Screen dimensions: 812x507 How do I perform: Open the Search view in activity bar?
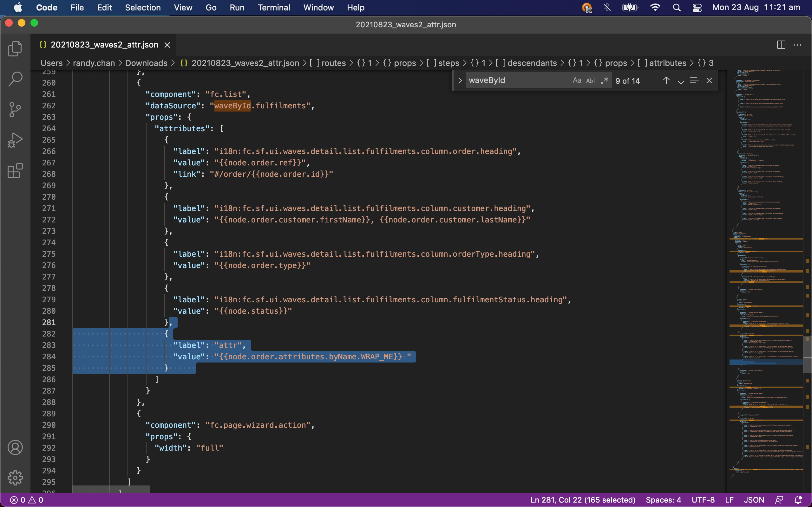point(15,79)
